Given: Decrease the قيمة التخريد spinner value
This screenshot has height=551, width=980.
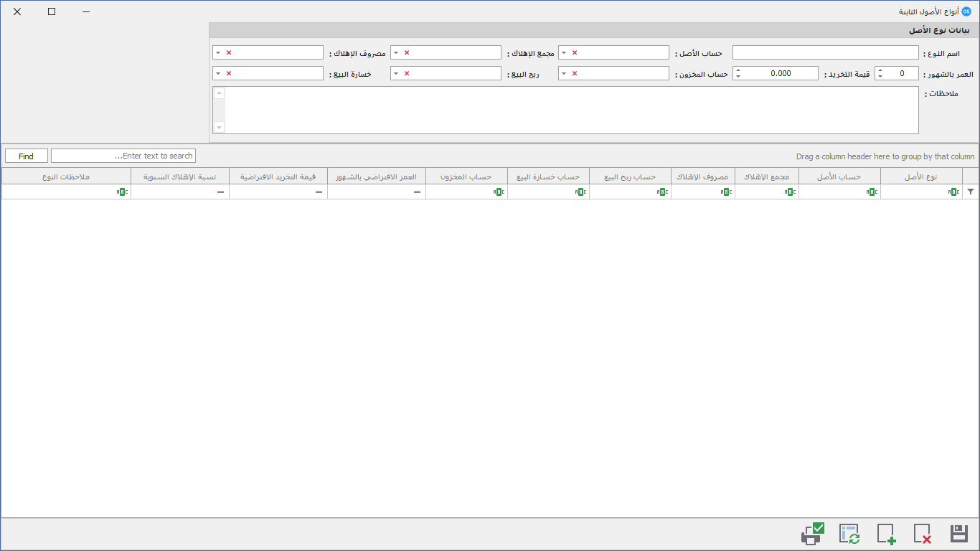Looking at the screenshot, I should (x=738, y=76).
